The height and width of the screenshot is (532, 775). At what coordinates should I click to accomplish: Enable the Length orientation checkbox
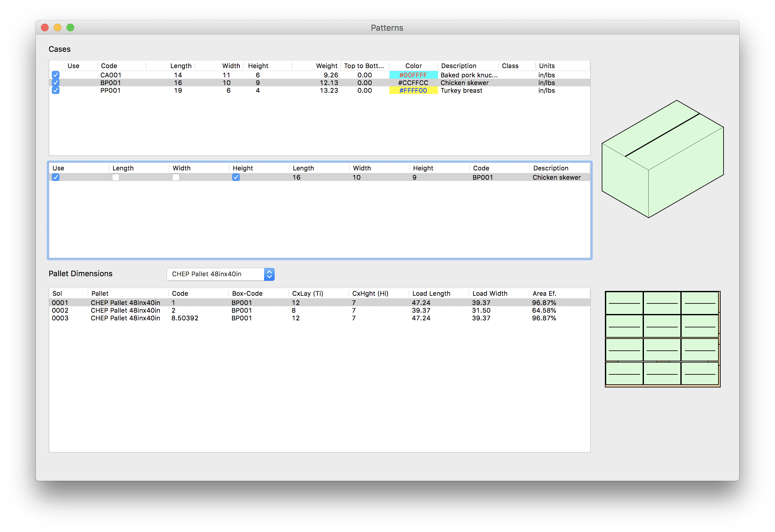(x=116, y=177)
